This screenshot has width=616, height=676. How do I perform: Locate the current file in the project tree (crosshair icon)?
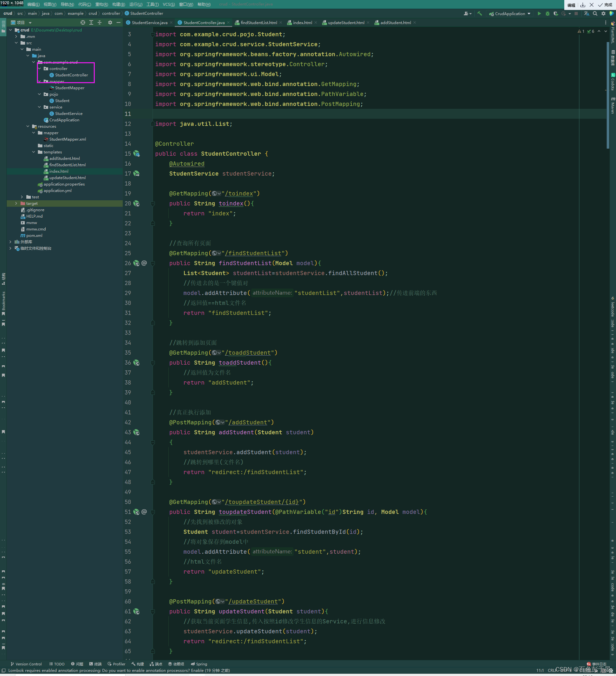pos(83,22)
